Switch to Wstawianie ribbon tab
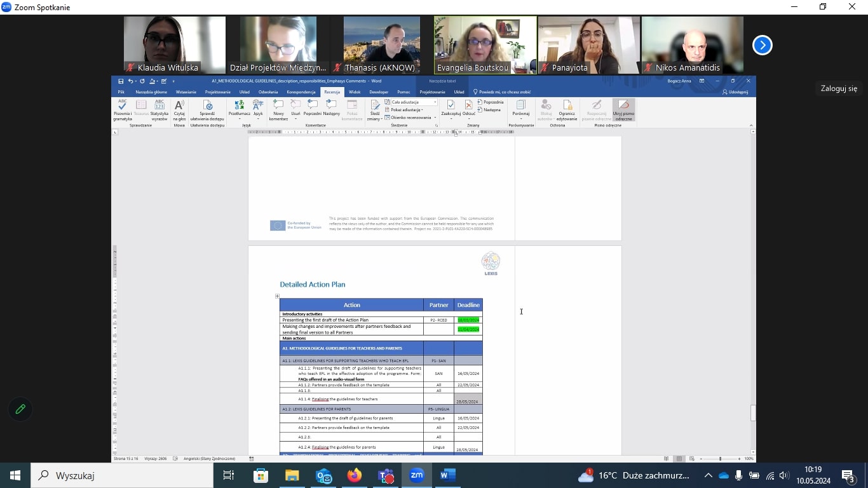The width and height of the screenshot is (868, 488). click(x=186, y=92)
